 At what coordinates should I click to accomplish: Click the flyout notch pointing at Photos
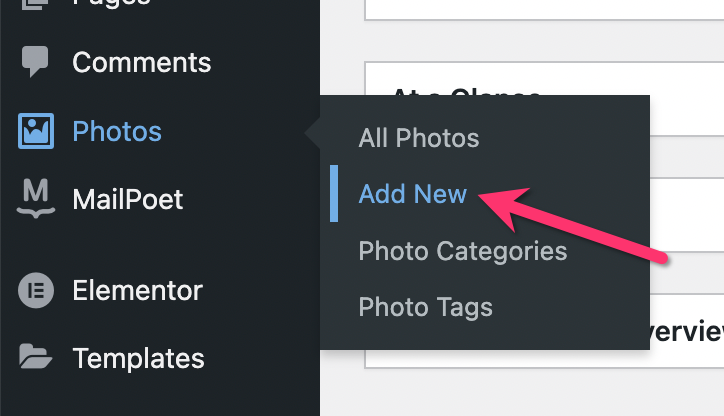tap(313, 133)
